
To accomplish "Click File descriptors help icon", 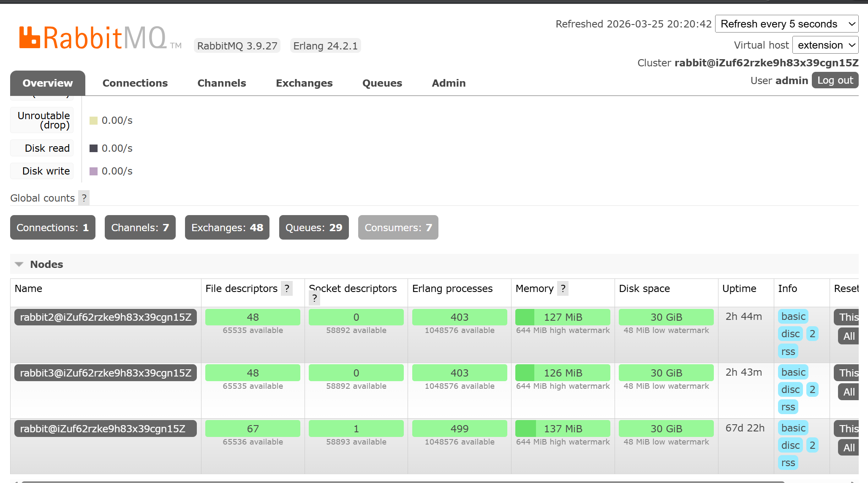I will [x=287, y=289].
